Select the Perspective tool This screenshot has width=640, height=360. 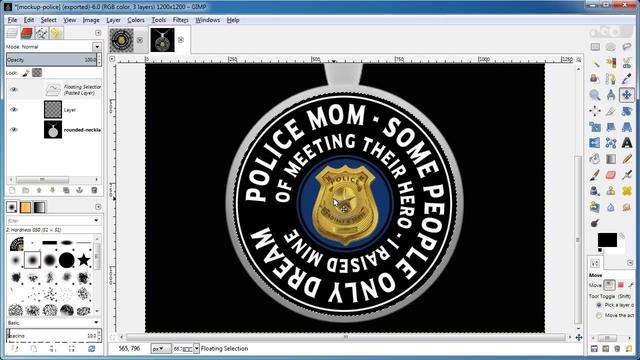[627, 127]
